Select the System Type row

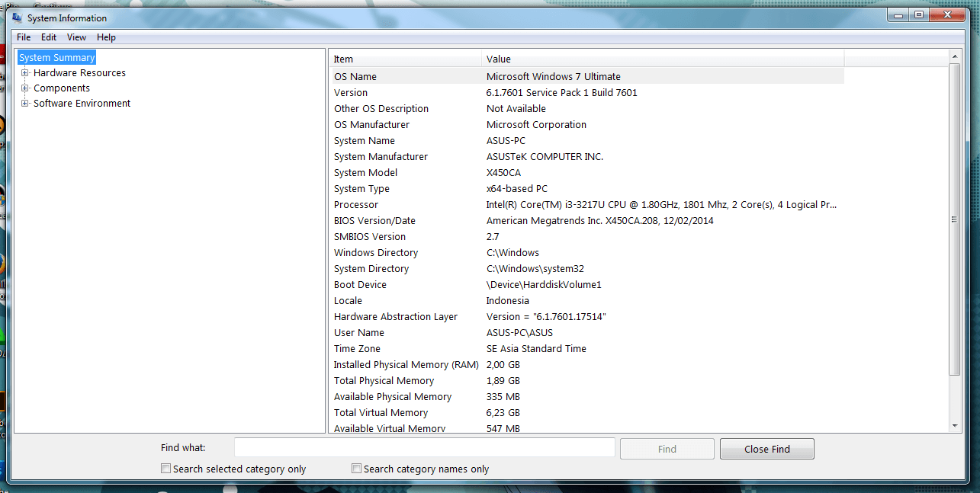586,188
